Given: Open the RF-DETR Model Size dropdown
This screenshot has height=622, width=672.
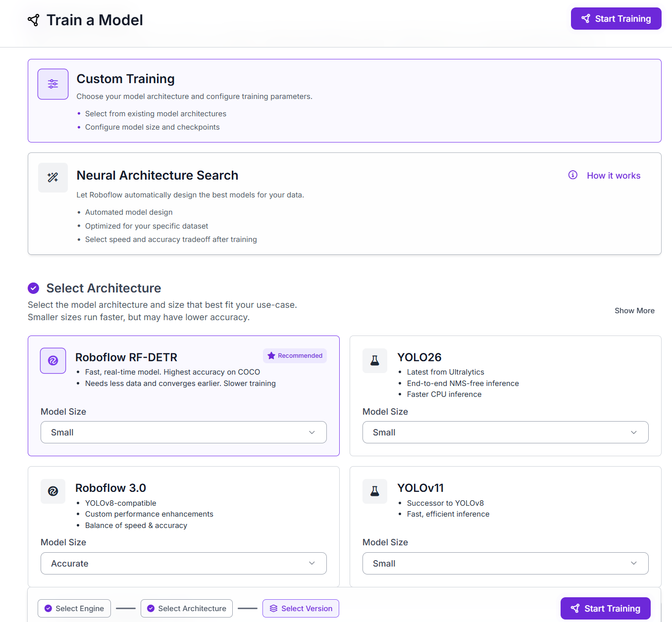Looking at the screenshot, I should (x=184, y=432).
